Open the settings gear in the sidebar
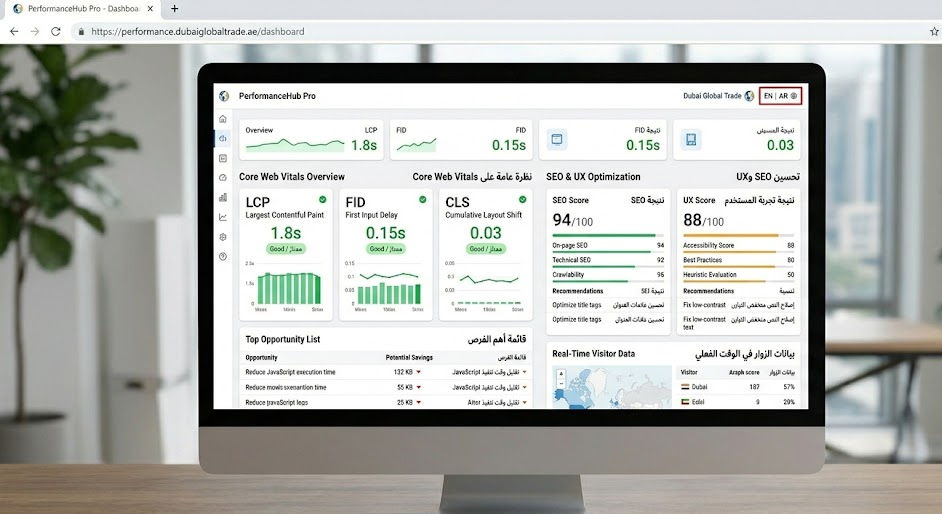This screenshot has height=514, width=942. (x=223, y=237)
